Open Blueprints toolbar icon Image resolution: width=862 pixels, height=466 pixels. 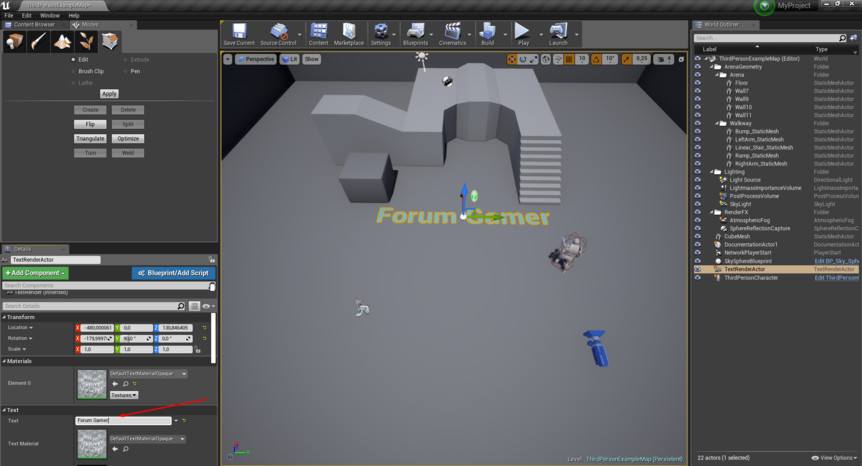pyautogui.click(x=416, y=34)
